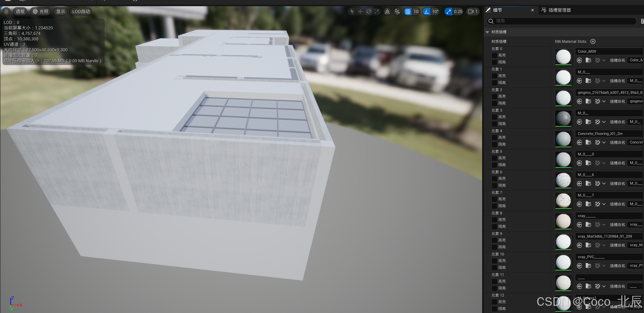Browse to Concrete_Flooring in content browser
Viewport: 644px width, 313px height.
tap(588, 142)
